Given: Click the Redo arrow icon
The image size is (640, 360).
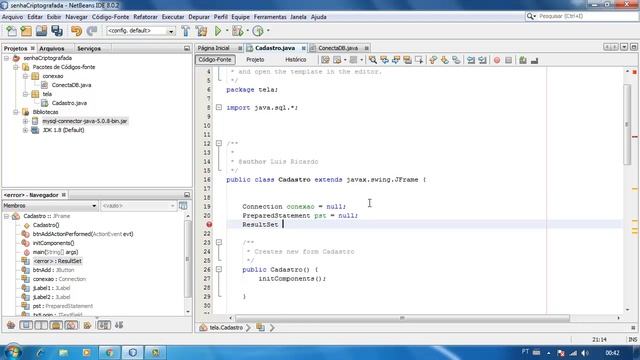Looking at the screenshot, I should 92,31.
